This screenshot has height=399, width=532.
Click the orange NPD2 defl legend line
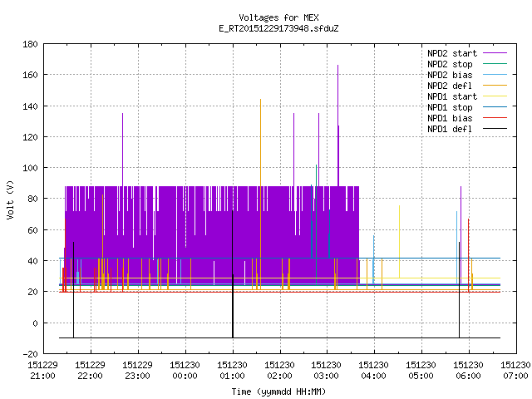(495, 85)
